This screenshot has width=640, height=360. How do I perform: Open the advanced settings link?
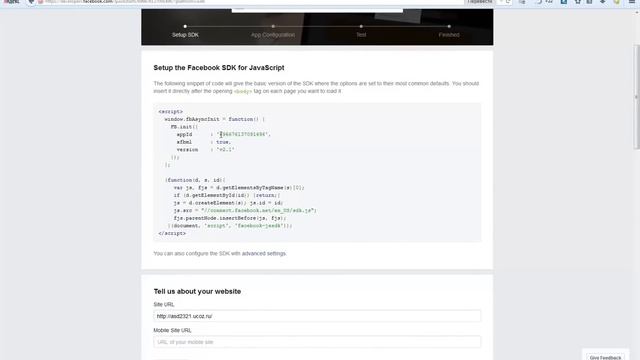264,253
